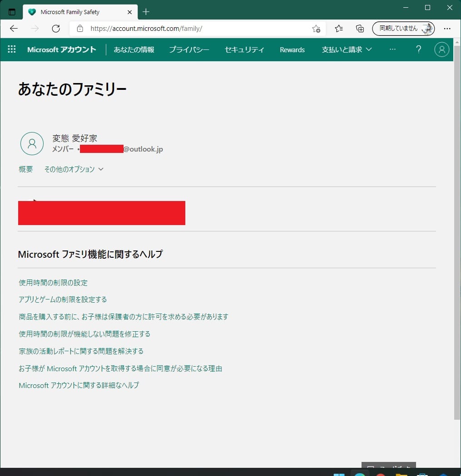The image size is (461, 476).
Task: Open the tab actions menu icon
Action: click(x=12, y=12)
